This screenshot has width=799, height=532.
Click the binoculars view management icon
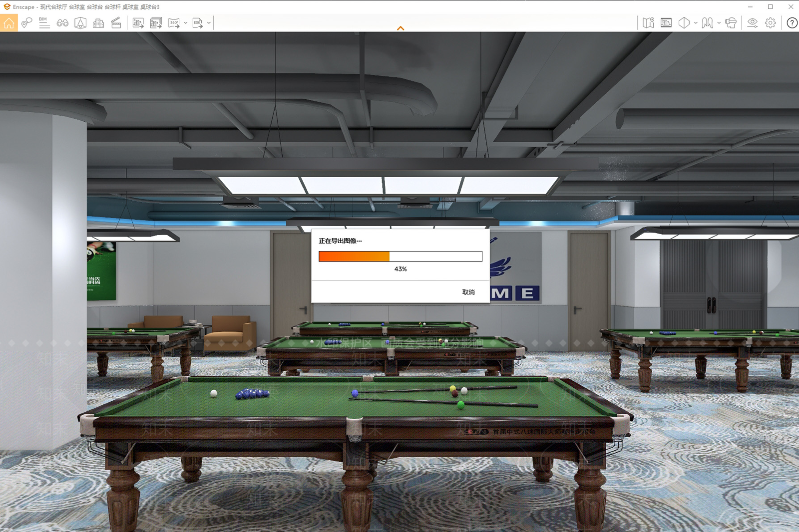pos(62,23)
